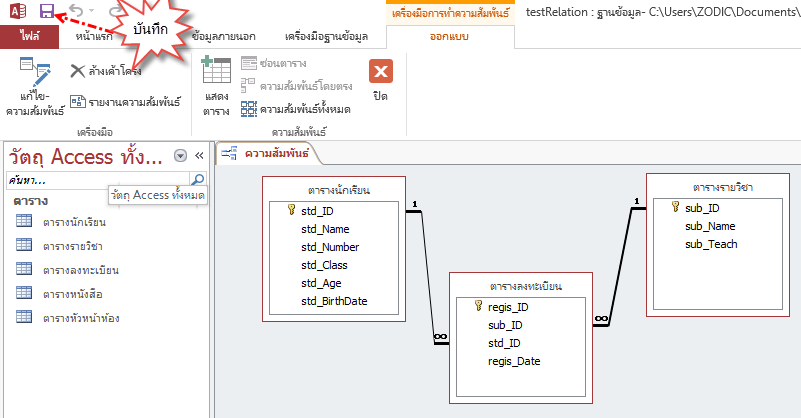This screenshot has width=801, height=418.
Task: Select the ออกแบบ (Design) ribbon tab
Action: click(x=449, y=38)
